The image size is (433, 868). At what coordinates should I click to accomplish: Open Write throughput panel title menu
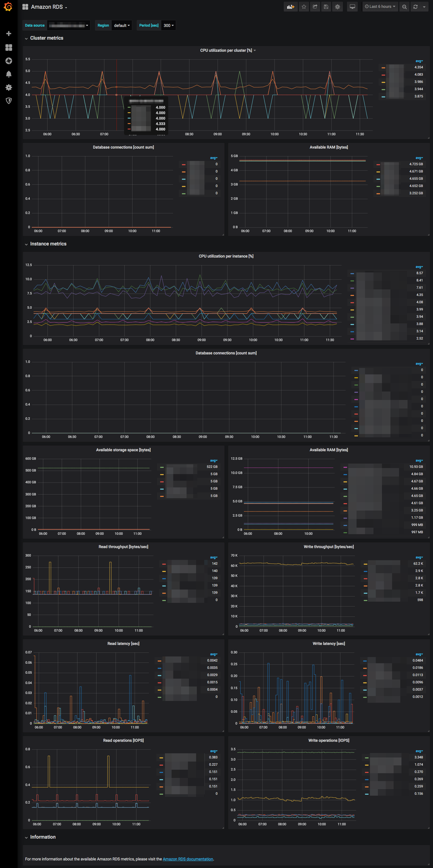(x=329, y=547)
